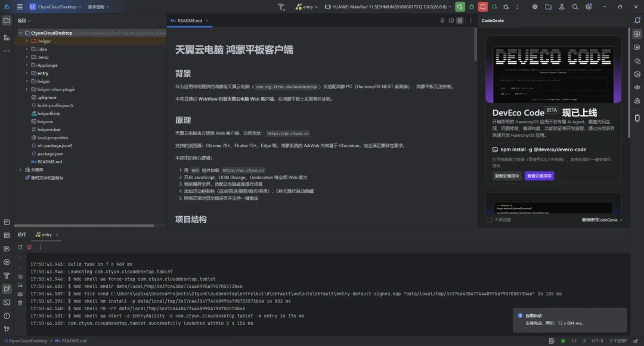Viewport: 644px width, 346px height.
Task: Open the build hammer icon in top toolbar
Action: coord(281,7)
